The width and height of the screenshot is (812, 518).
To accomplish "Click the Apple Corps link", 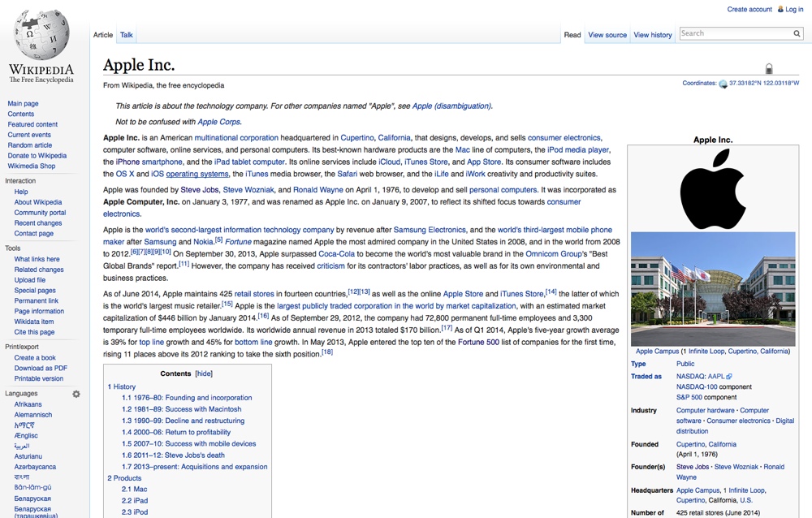I will click(219, 122).
